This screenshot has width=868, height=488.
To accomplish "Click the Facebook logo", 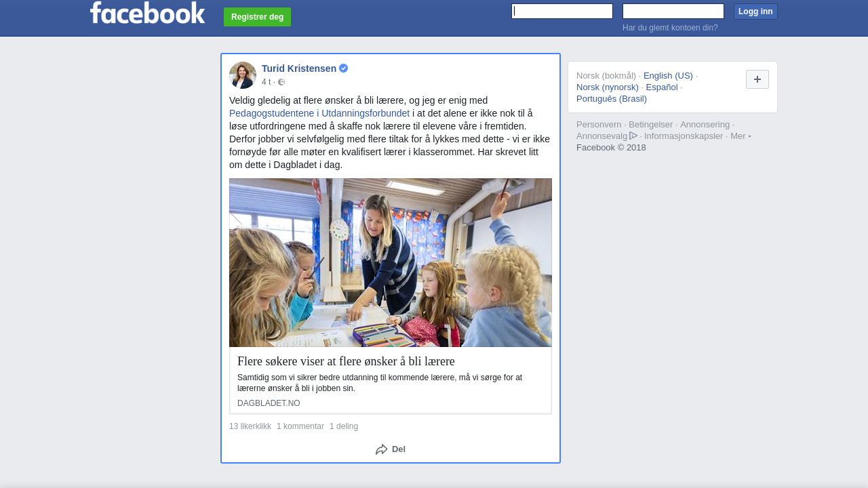I will pyautogui.click(x=147, y=12).
